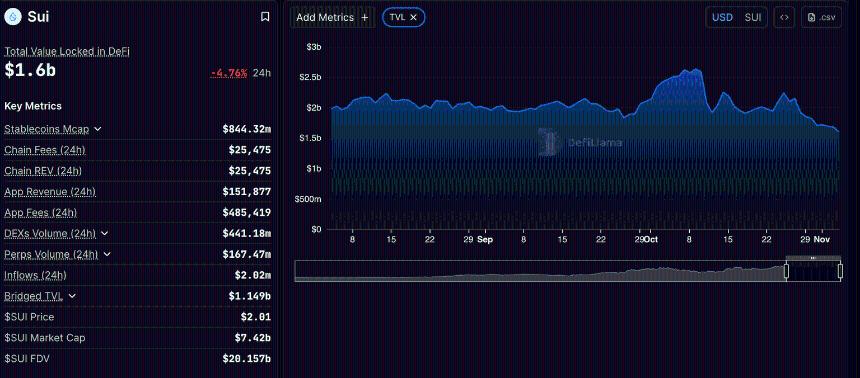Open the Add Metrics menu
This screenshot has height=378, width=860.
click(x=332, y=17)
